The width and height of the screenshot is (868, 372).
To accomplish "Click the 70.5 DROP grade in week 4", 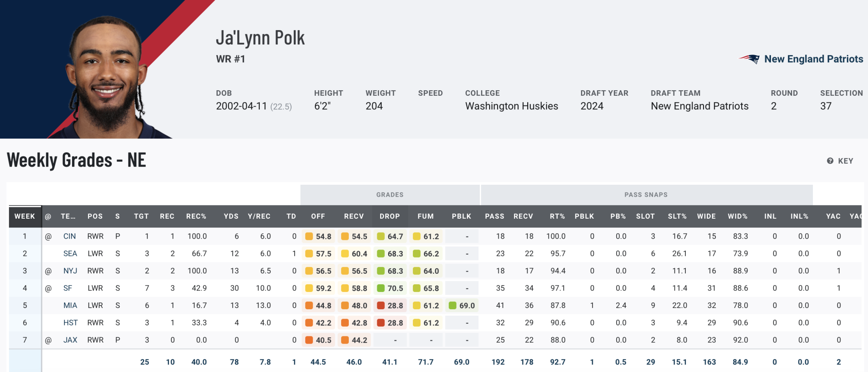I will [x=390, y=289].
